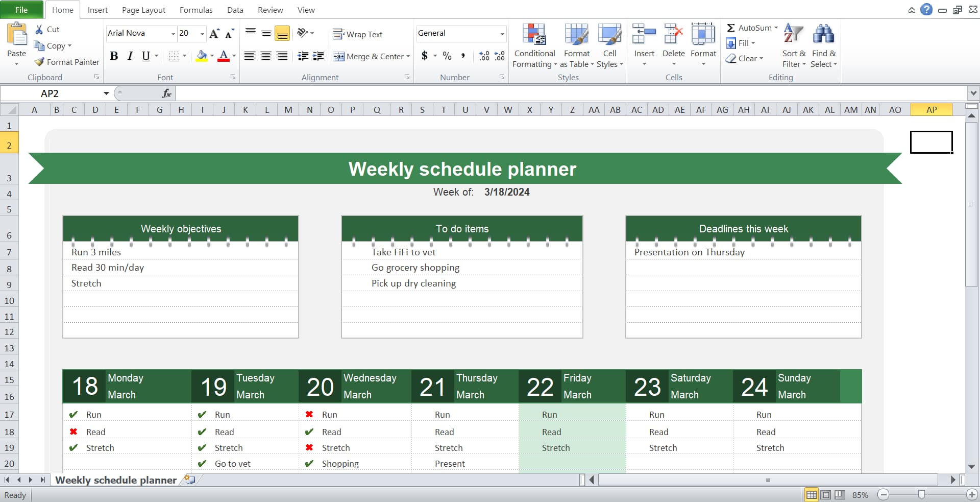Viewport: 980px width, 502px height.
Task: Open the Formulas ribbon tab
Action: click(x=196, y=10)
